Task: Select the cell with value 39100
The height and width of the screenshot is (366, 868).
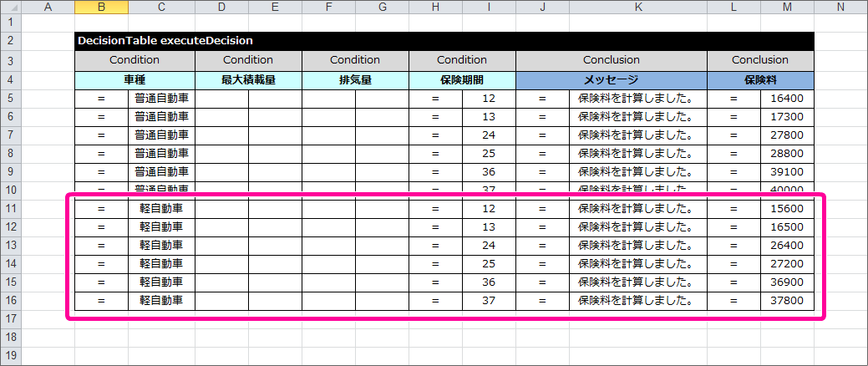Action: coord(787,171)
